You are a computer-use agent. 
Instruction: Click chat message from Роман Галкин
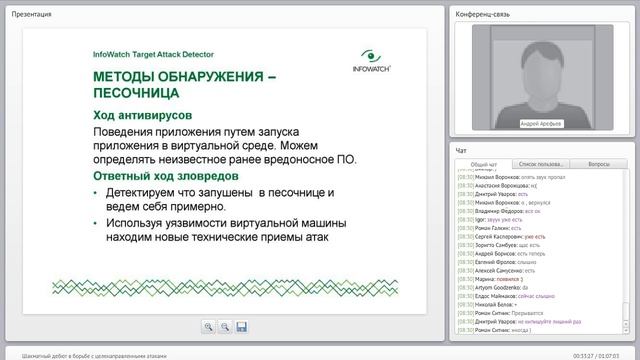[x=489, y=228]
